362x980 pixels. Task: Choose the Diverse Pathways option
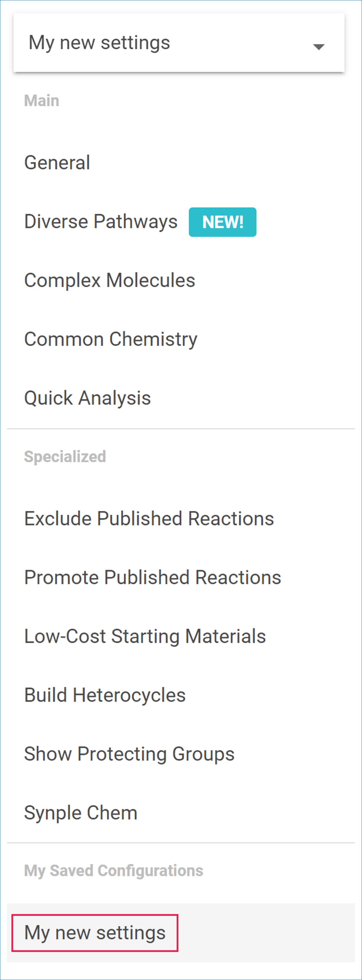[101, 221]
